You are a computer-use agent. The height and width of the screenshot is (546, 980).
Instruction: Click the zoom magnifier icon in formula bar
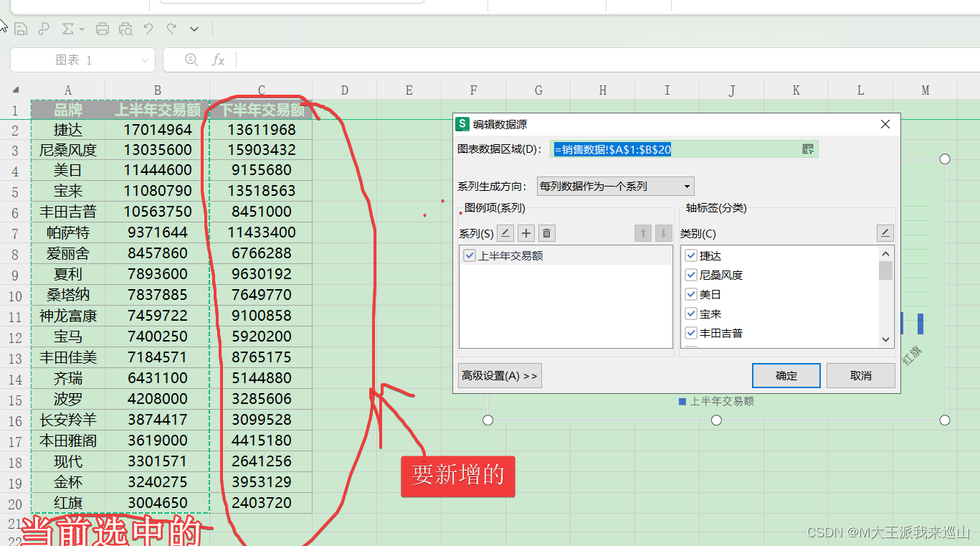[191, 60]
